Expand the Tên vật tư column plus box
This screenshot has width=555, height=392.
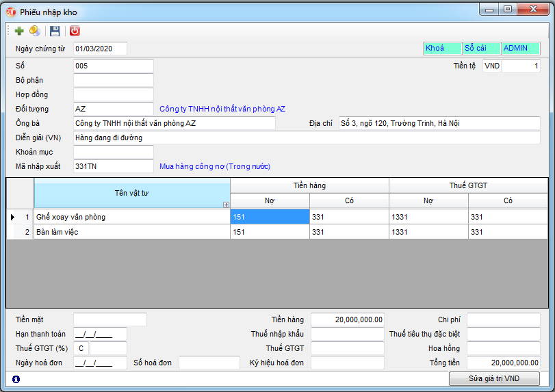coord(226,205)
